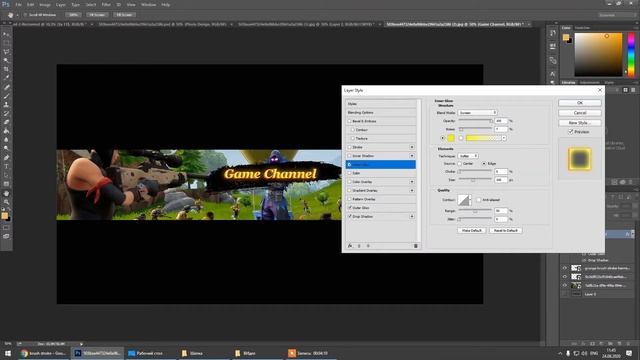This screenshot has width=640, height=360.
Task: Click the Screen Mode icon in toolbar
Action: pos(6,236)
